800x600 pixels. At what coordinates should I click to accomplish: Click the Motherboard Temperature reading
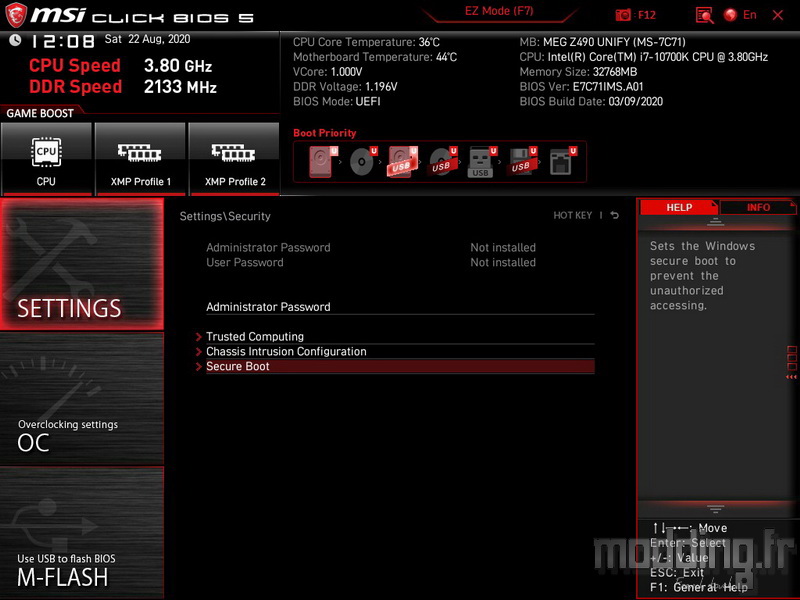coord(375,57)
